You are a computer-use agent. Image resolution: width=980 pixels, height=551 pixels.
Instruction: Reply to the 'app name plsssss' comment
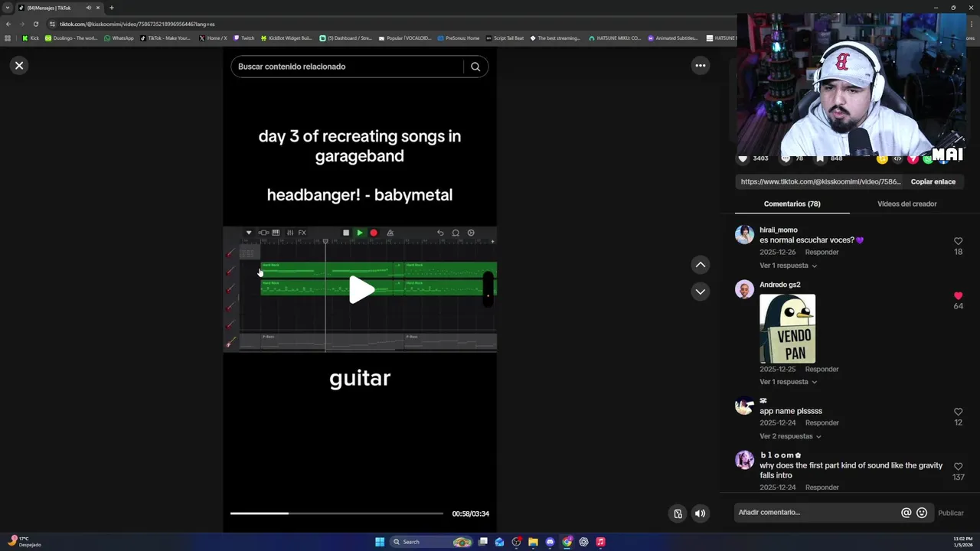click(x=822, y=423)
